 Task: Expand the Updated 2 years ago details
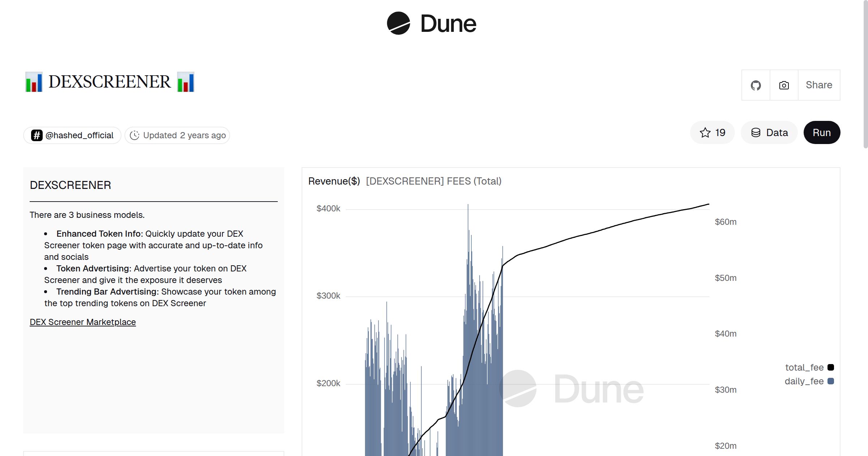tap(177, 135)
